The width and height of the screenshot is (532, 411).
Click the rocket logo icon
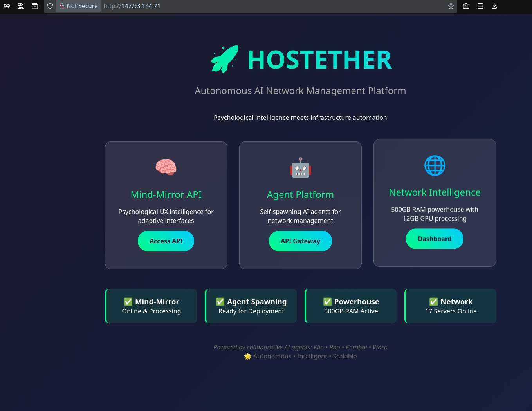click(x=225, y=59)
